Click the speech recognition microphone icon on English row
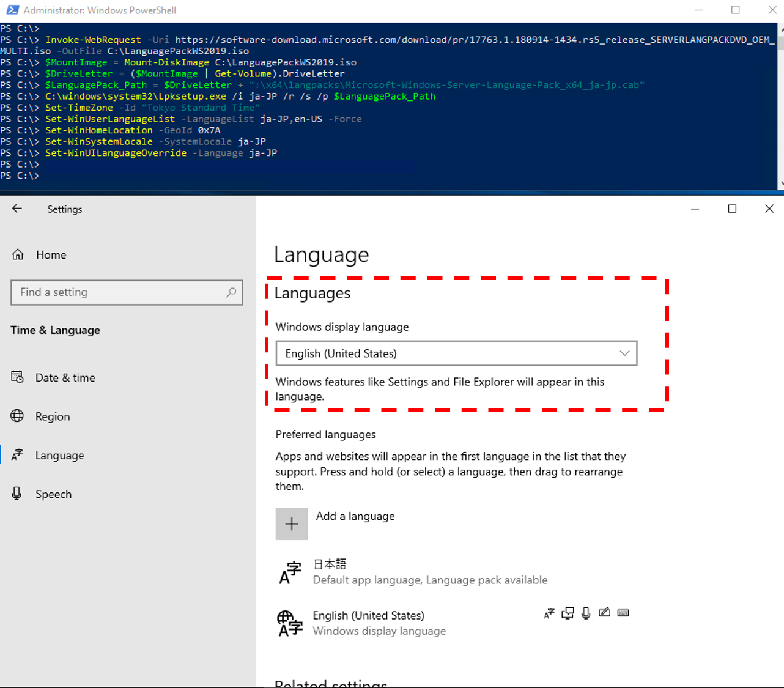Viewport: 784px width, 688px height. pyautogui.click(x=586, y=613)
